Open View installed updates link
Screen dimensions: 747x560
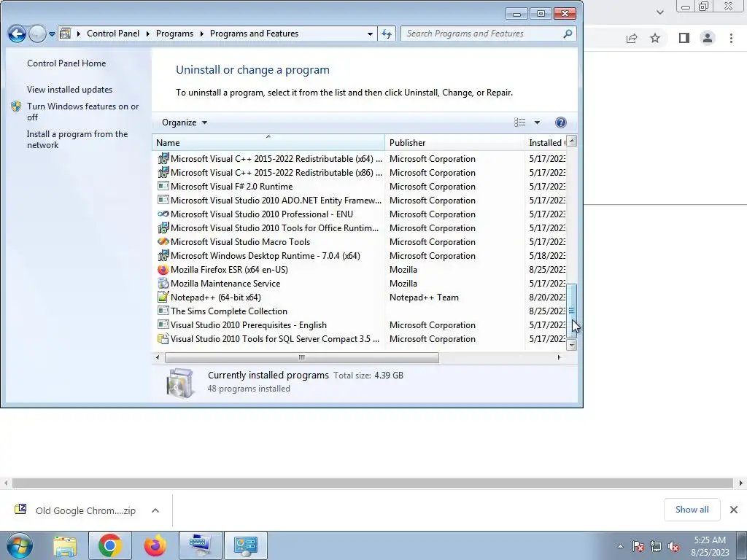(69, 90)
